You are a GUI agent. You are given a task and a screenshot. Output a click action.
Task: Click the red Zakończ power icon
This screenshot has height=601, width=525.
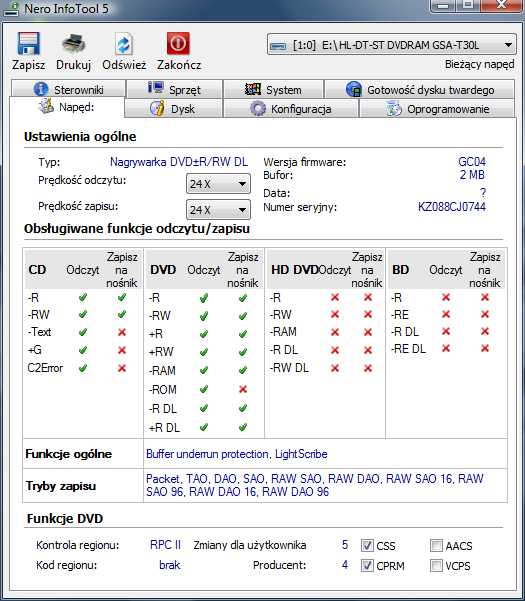tap(178, 43)
